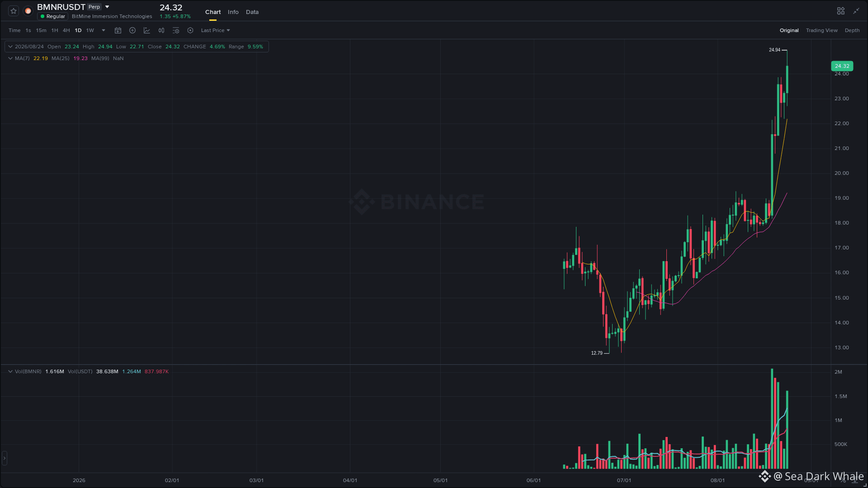Click the MA(7) indicator label
Viewport: 868px width, 488px height.
22,58
